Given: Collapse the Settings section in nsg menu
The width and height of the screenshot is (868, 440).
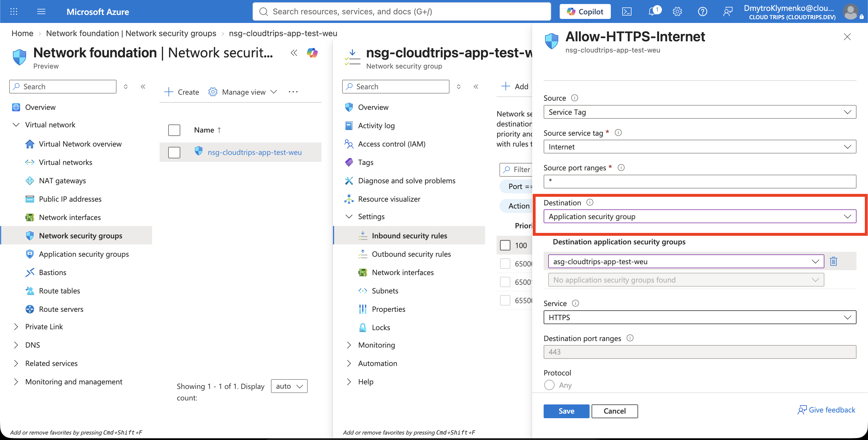Looking at the screenshot, I should click(x=349, y=217).
